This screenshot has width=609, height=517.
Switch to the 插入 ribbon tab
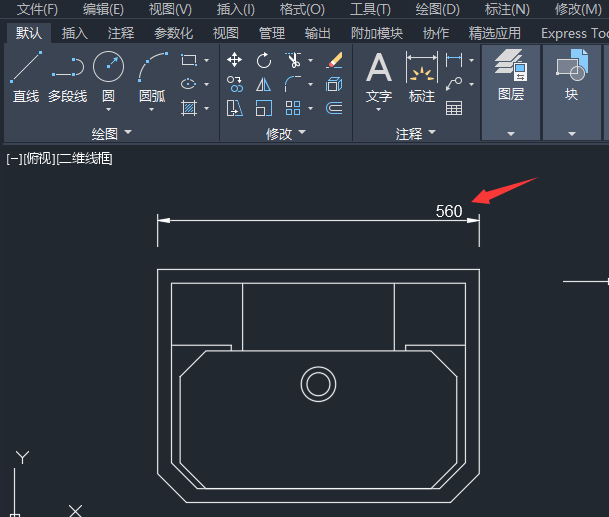[75, 33]
